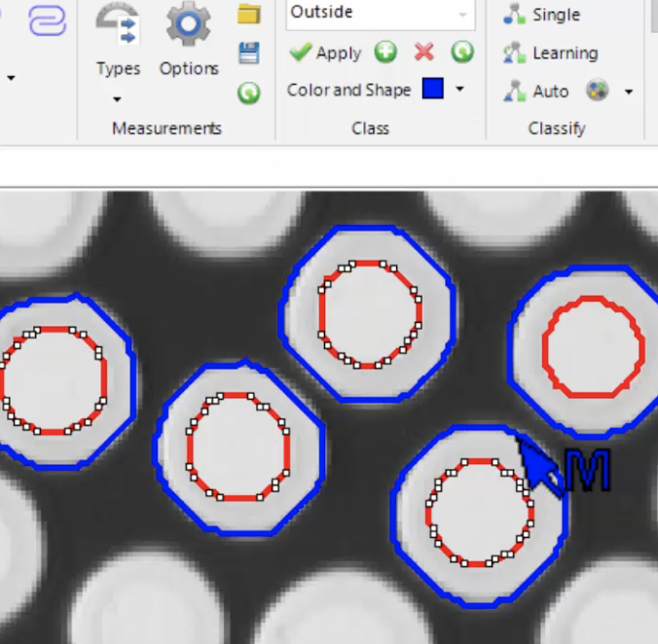658x644 pixels.
Task: Click the blue floppy save icon
Action: (x=249, y=53)
